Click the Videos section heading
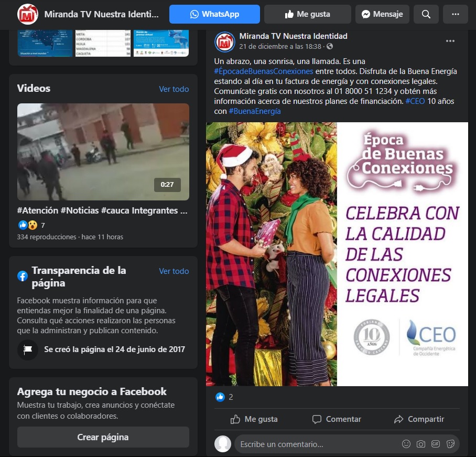This screenshot has height=457, width=476. coord(34,89)
